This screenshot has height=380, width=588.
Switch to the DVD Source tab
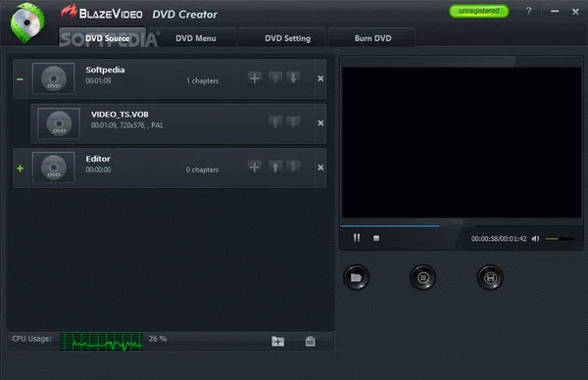click(x=102, y=37)
